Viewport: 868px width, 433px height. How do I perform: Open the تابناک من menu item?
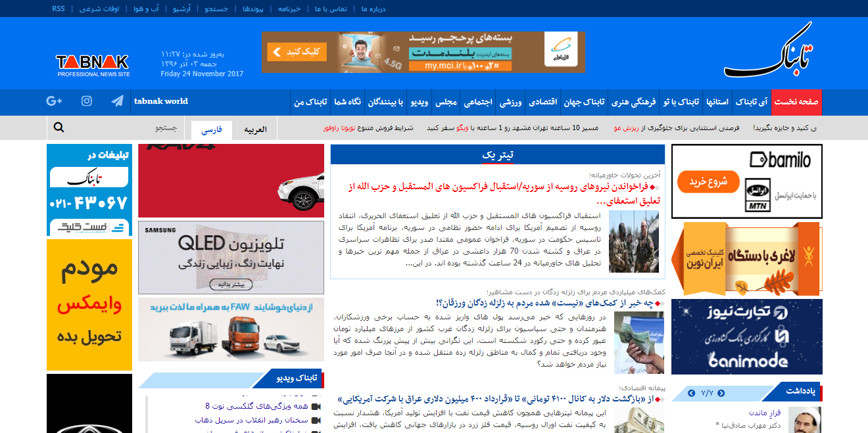click(310, 102)
